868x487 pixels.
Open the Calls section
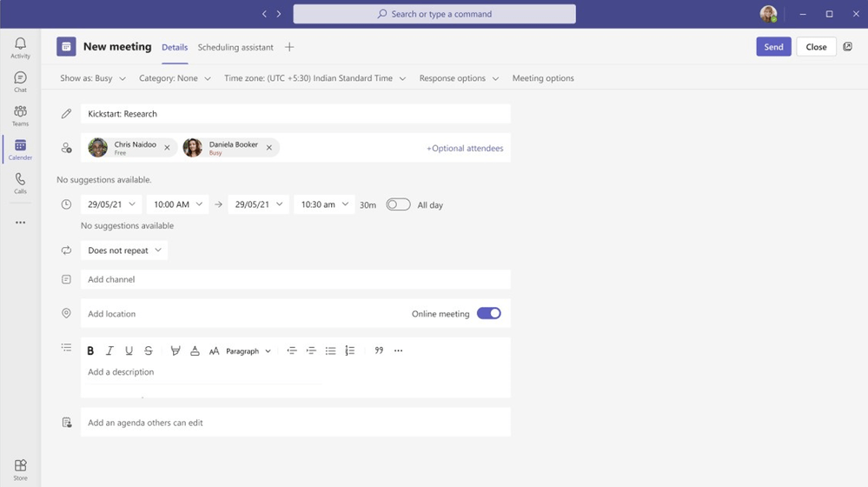click(x=20, y=183)
